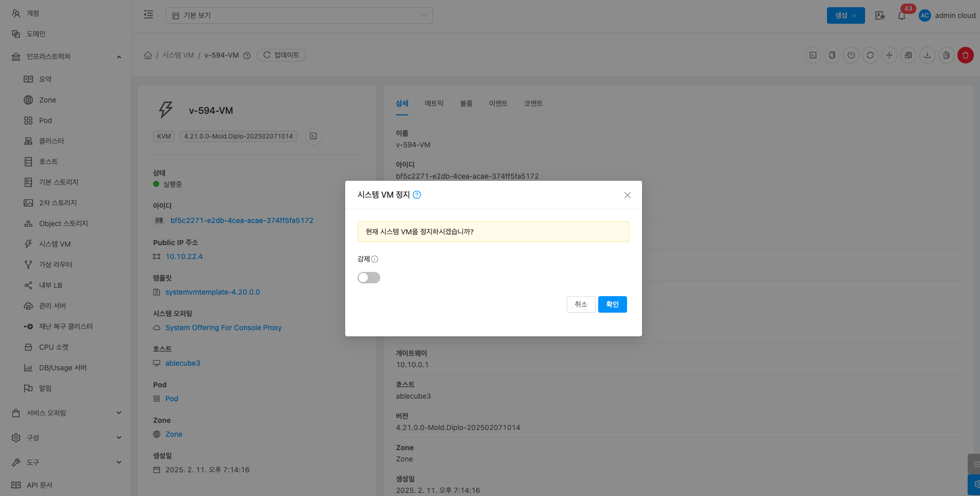Open the 기본 보기 view dropdown
Image resolution: width=980 pixels, height=496 pixels.
click(299, 15)
